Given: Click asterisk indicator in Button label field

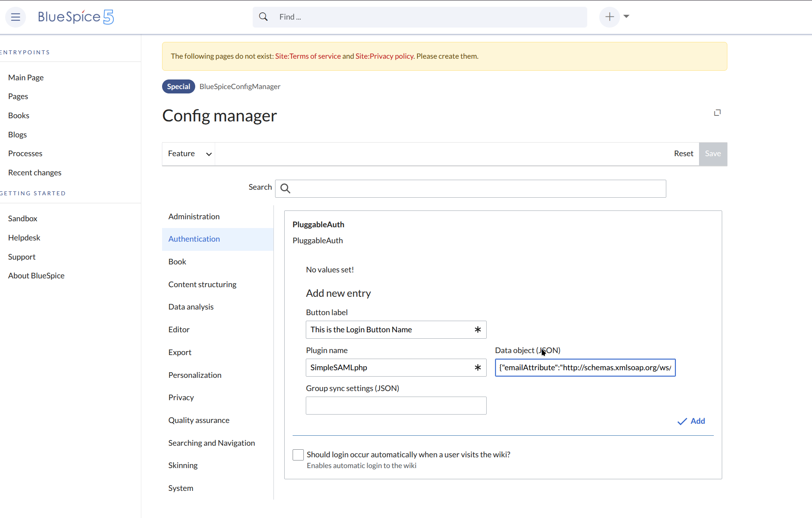Looking at the screenshot, I should (x=477, y=329).
